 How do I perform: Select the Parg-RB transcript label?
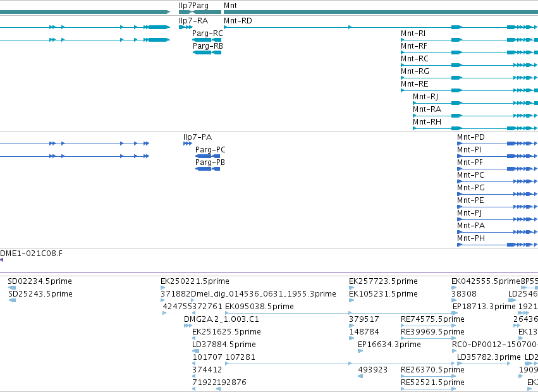[x=207, y=46]
